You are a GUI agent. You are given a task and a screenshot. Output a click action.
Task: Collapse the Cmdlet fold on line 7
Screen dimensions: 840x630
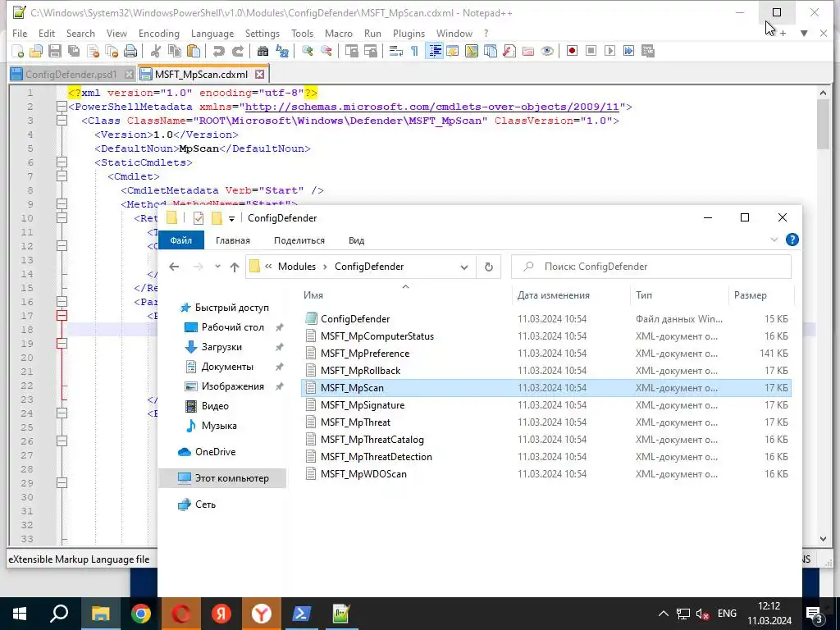click(x=62, y=176)
